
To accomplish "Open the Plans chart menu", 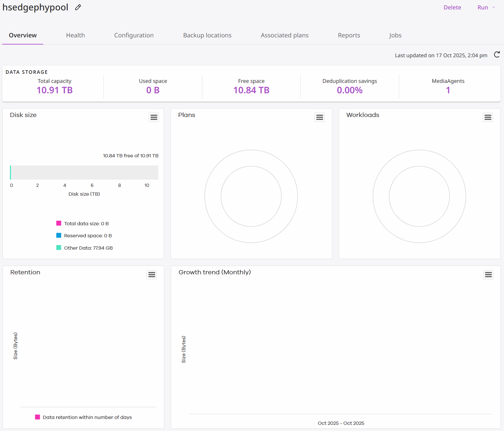I will pyautogui.click(x=319, y=117).
